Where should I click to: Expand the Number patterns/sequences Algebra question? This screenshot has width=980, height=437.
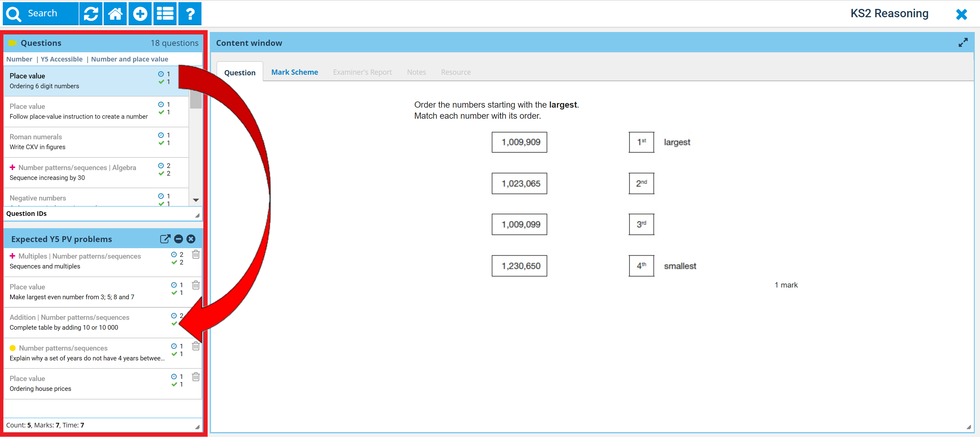pyautogui.click(x=12, y=167)
